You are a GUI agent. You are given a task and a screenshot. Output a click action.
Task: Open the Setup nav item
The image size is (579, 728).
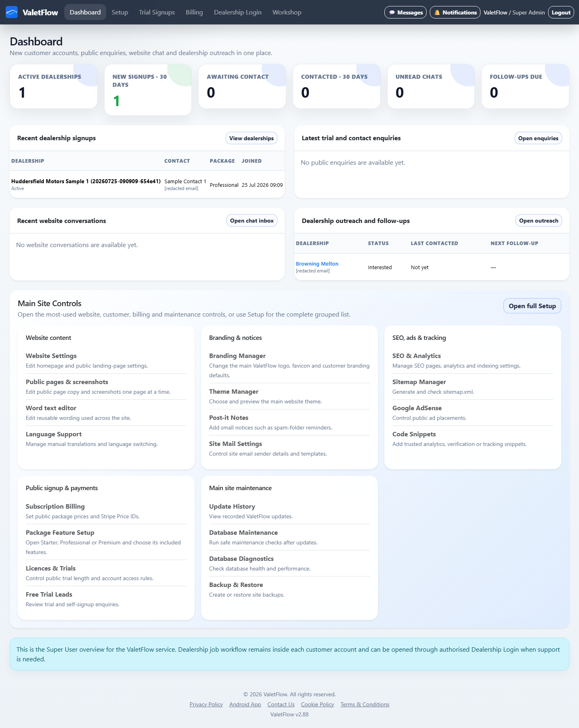pyautogui.click(x=120, y=12)
